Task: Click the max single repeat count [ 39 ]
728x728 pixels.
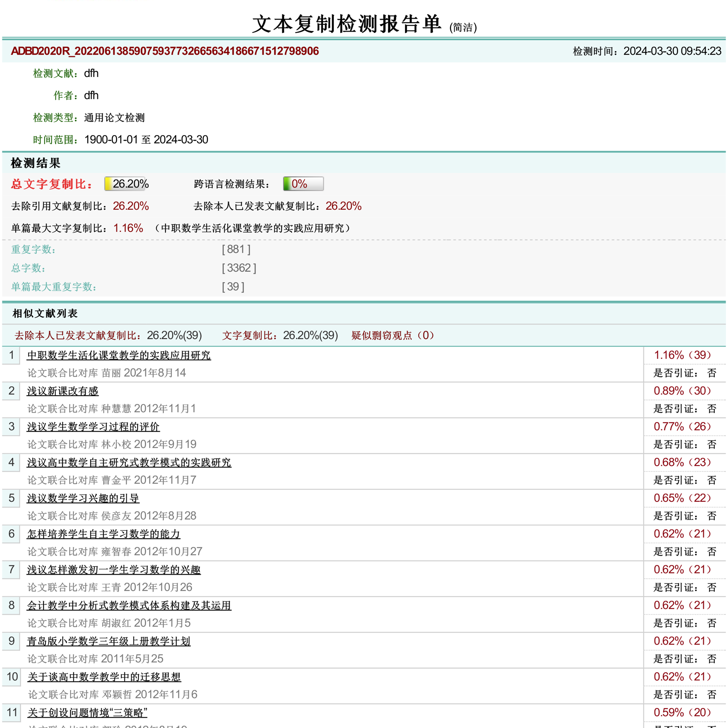Action: click(233, 287)
